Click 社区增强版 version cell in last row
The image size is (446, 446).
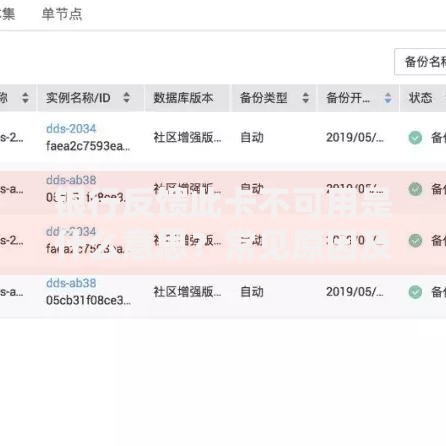pos(187,292)
